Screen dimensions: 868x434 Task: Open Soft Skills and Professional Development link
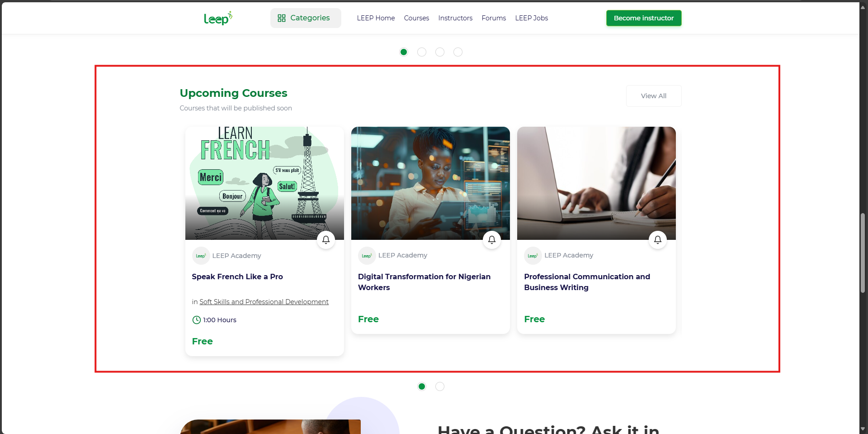click(x=264, y=302)
